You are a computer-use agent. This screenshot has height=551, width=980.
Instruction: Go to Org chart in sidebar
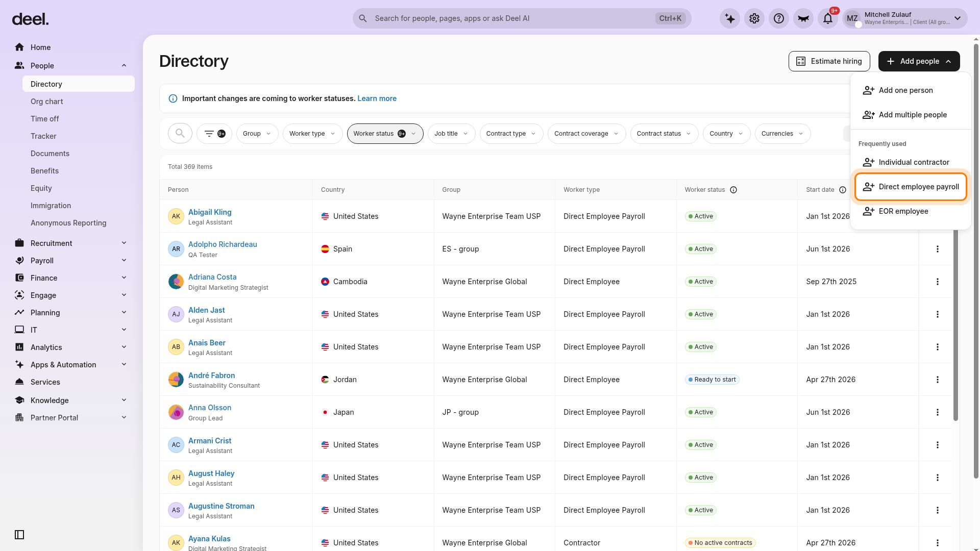pos(47,102)
